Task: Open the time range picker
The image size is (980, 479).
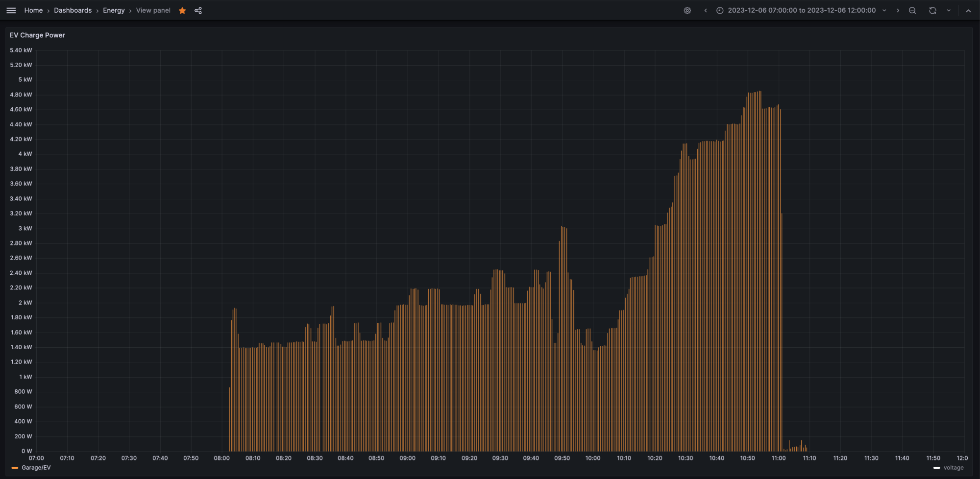Action: 802,10
